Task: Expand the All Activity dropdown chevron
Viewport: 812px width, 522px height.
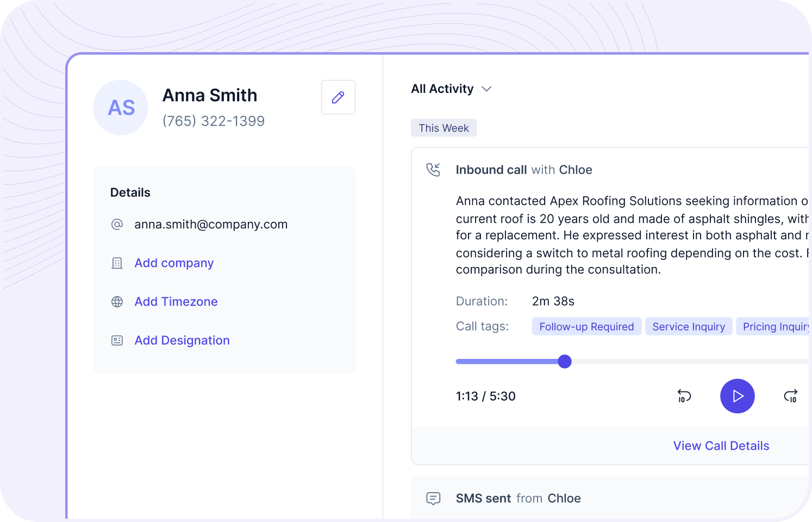Action: (x=486, y=89)
